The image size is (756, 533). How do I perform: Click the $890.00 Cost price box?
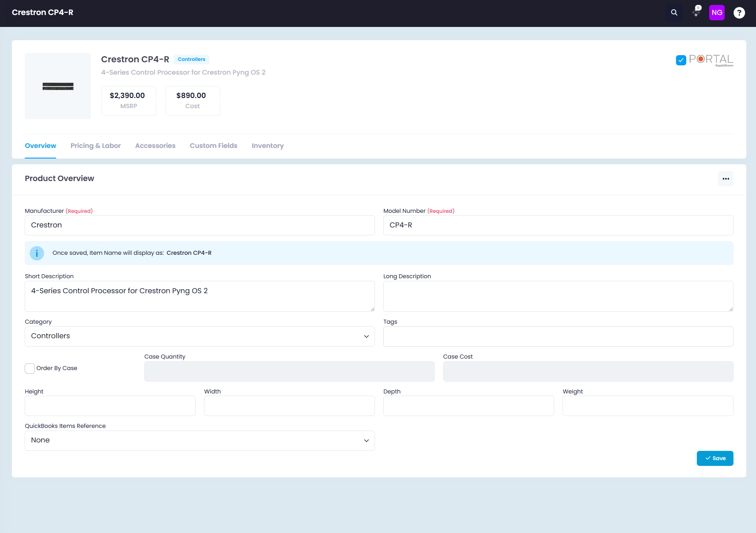click(193, 101)
